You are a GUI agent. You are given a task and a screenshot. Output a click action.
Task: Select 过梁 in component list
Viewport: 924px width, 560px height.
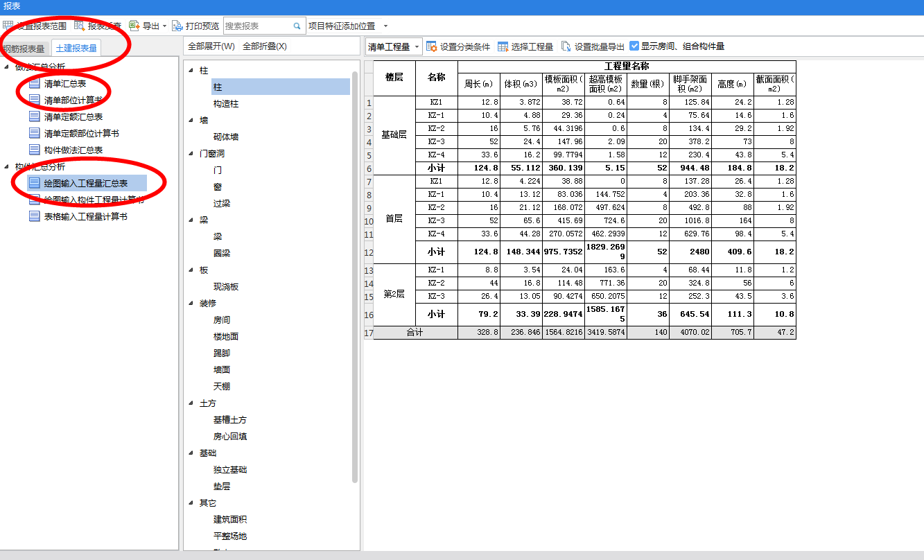click(x=222, y=203)
